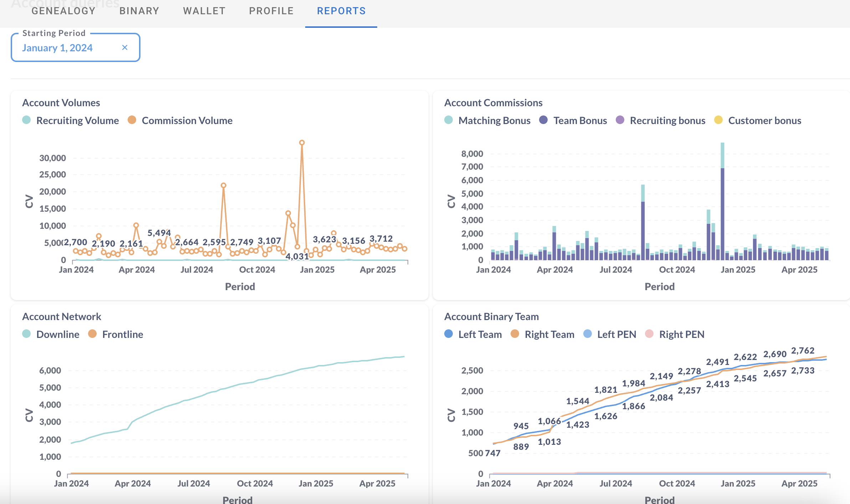Hide the Downline series in network chart
Image resolution: width=850 pixels, height=504 pixels.
[x=57, y=334]
